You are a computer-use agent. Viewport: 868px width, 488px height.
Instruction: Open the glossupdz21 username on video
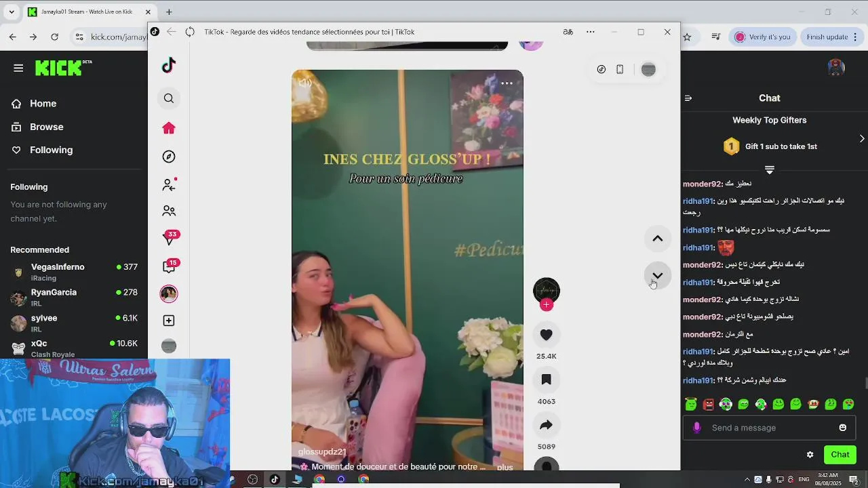click(x=322, y=451)
